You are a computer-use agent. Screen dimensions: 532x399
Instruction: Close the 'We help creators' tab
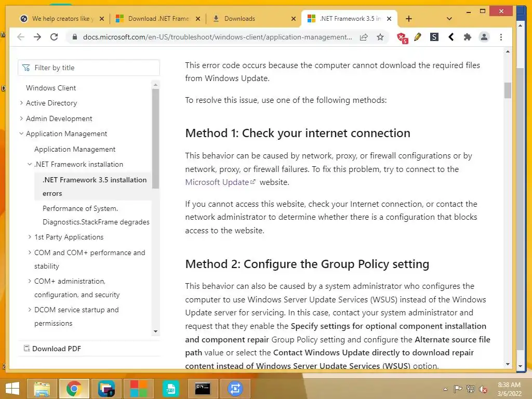pos(102,19)
